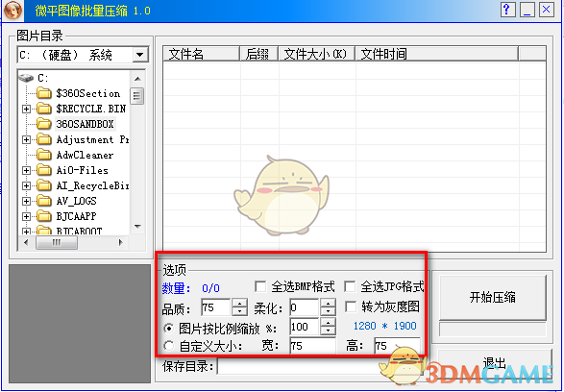Select AdwCleaner folder name
This screenshot has width=564, height=392.
coord(85,155)
